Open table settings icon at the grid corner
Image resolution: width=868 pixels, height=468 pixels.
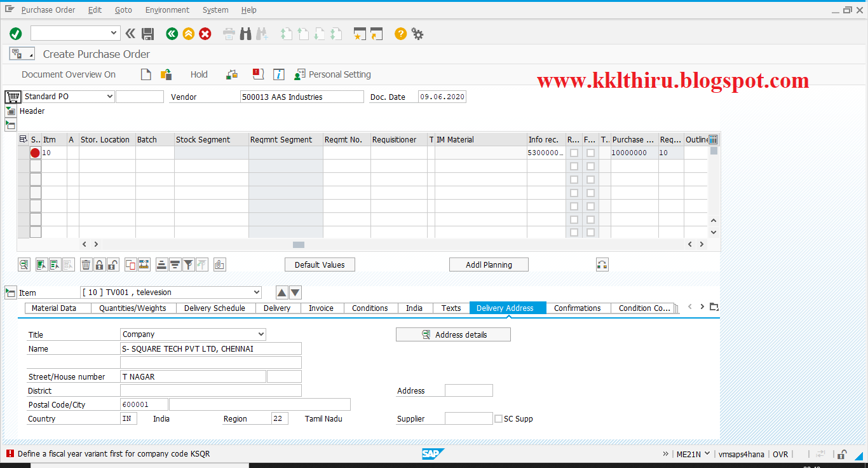click(713, 139)
